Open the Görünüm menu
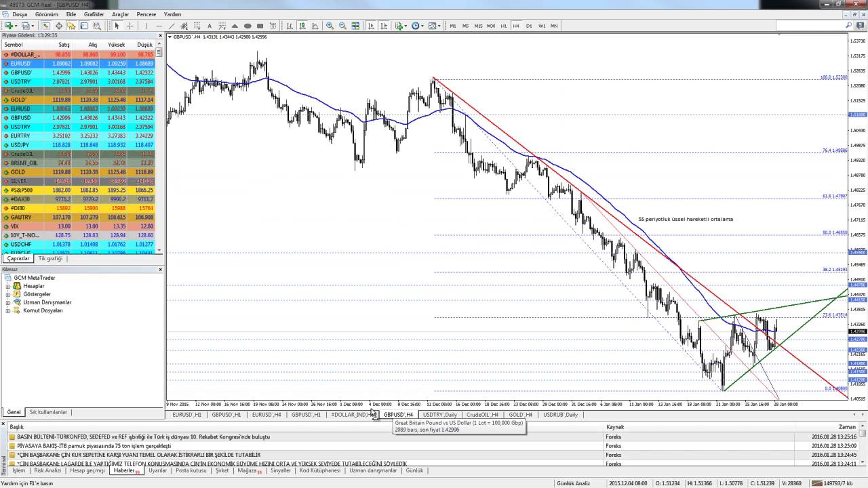 [47, 14]
